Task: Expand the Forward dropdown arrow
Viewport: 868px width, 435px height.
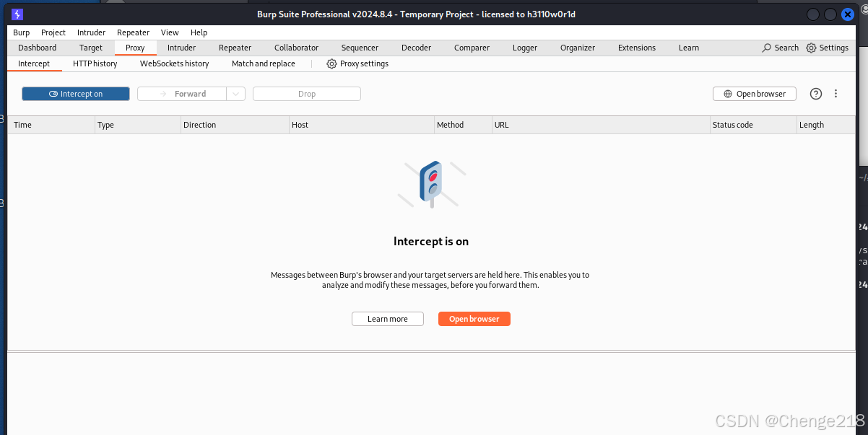Action: (235, 94)
